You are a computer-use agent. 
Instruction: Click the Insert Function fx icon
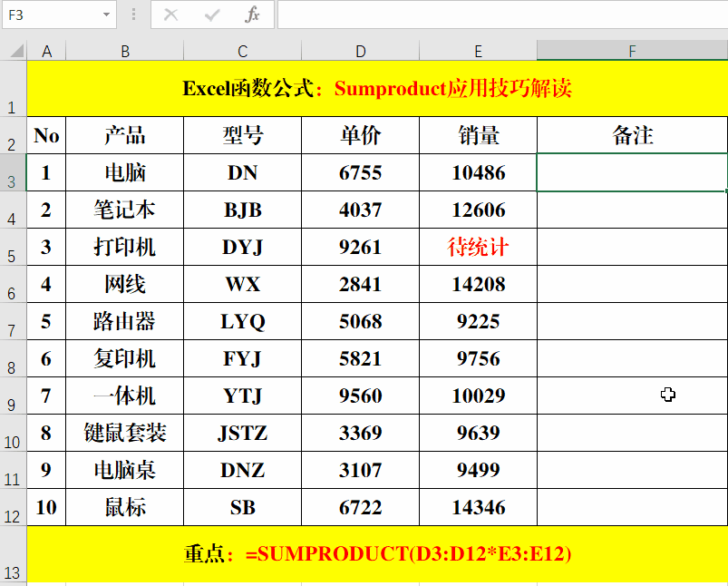pyautogui.click(x=252, y=15)
